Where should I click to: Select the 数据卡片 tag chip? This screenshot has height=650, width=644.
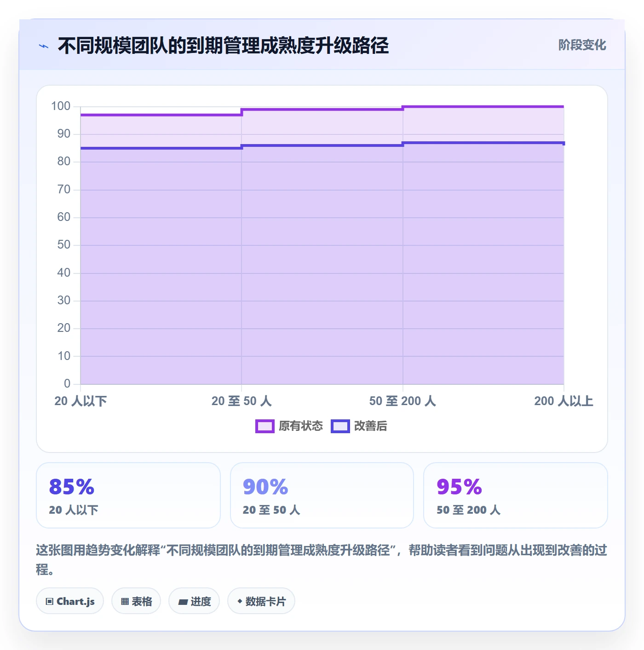pyautogui.click(x=261, y=601)
